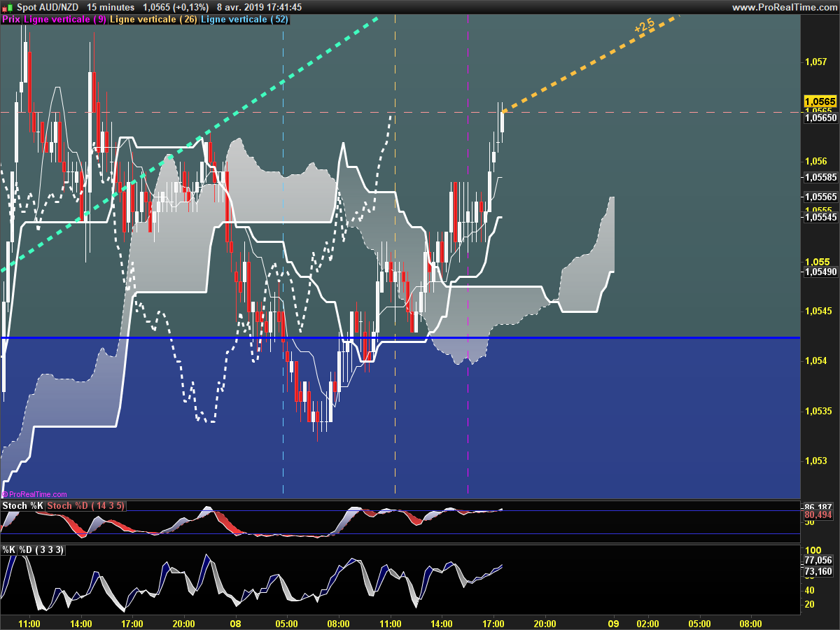Image resolution: width=840 pixels, height=630 pixels.
Task: Open the www.ProRealTime.com link
Action: pos(784,7)
